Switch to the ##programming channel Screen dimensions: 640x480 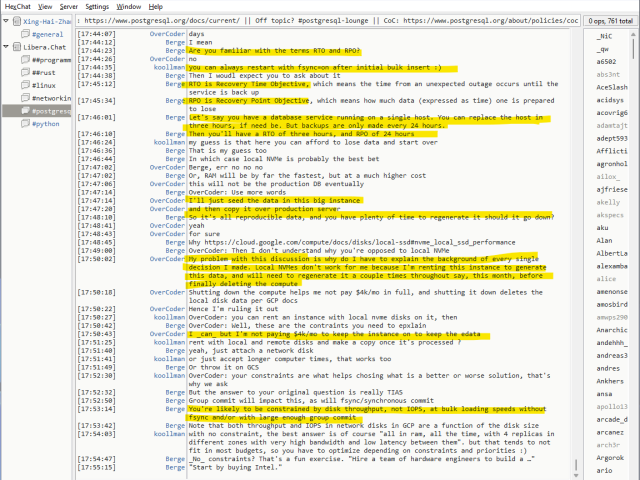[x=50, y=60]
